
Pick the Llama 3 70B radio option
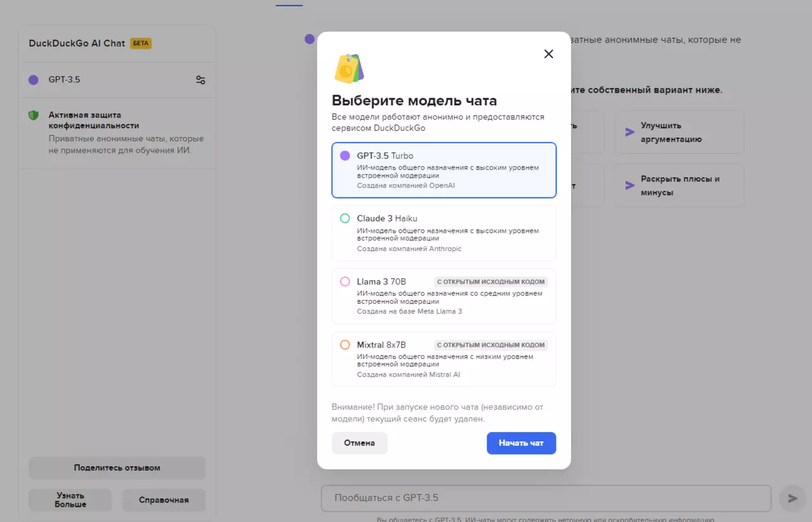coord(345,282)
